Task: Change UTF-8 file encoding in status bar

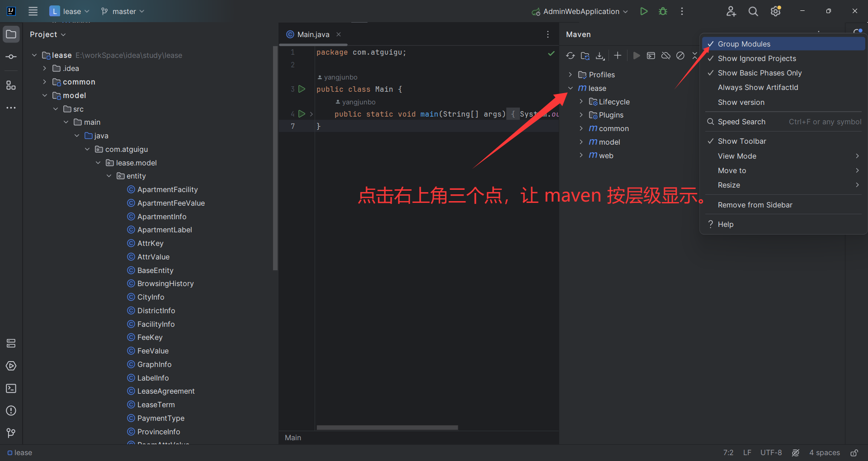Action: (771, 453)
